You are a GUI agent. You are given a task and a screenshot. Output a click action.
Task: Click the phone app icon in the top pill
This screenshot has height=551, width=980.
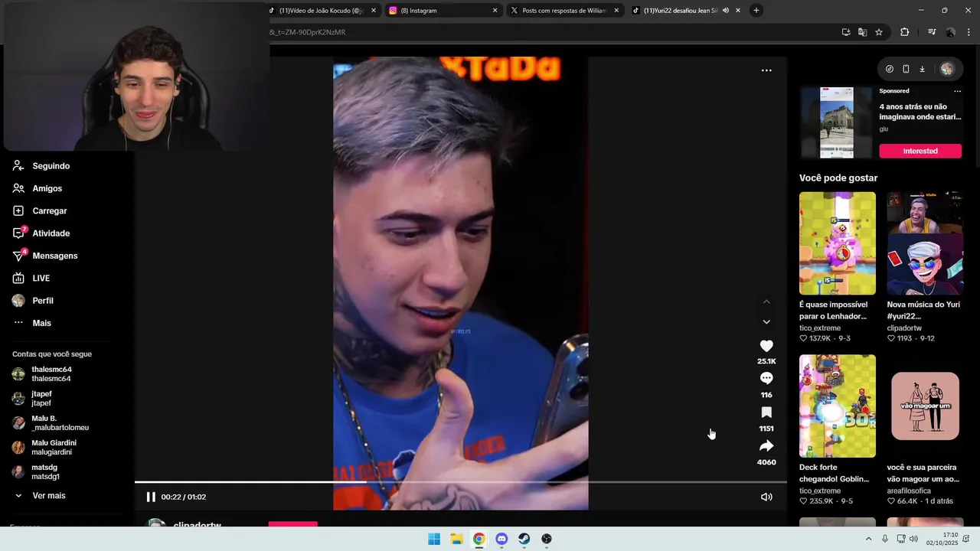[x=906, y=69]
